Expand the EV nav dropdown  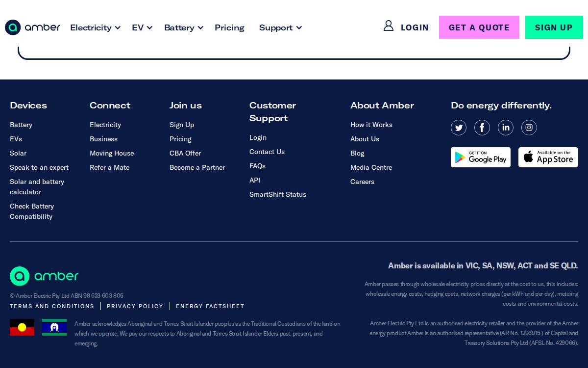click(142, 27)
